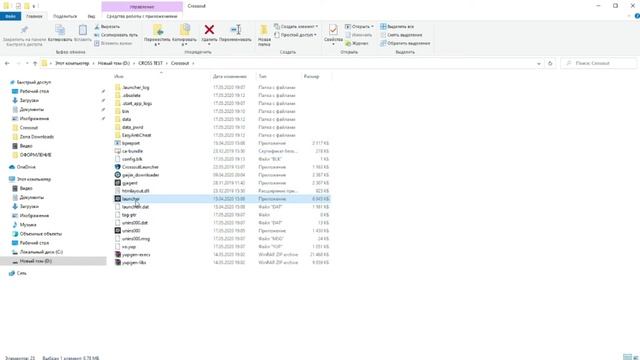640x360 pixels.
Task: Click Edit (Изменить) in Open group
Action: tap(358, 35)
